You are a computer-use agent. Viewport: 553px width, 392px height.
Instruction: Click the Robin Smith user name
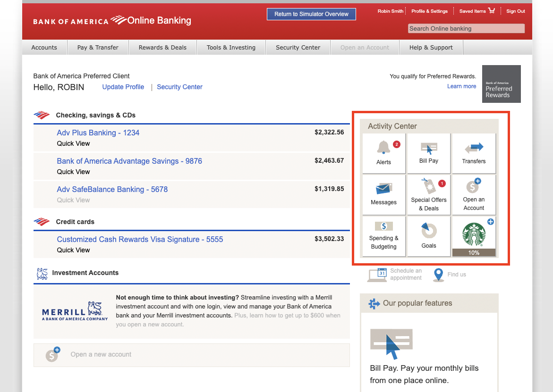391,11
